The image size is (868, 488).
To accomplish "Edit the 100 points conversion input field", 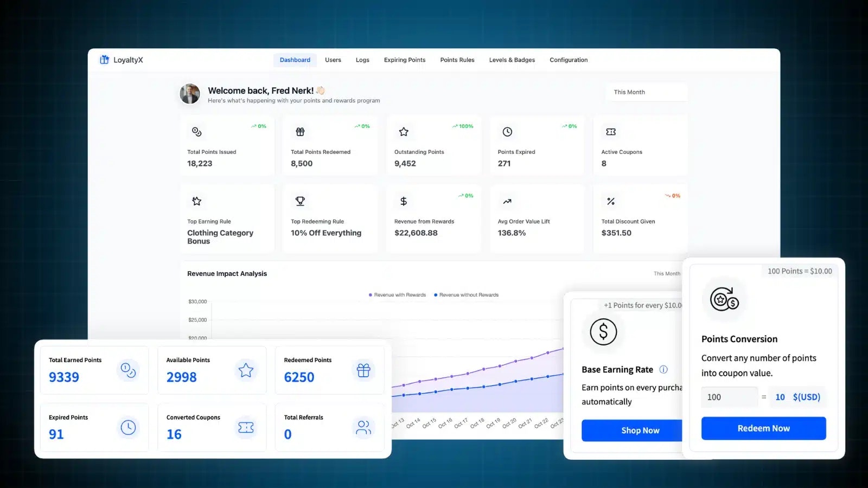I will click(729, 397).
